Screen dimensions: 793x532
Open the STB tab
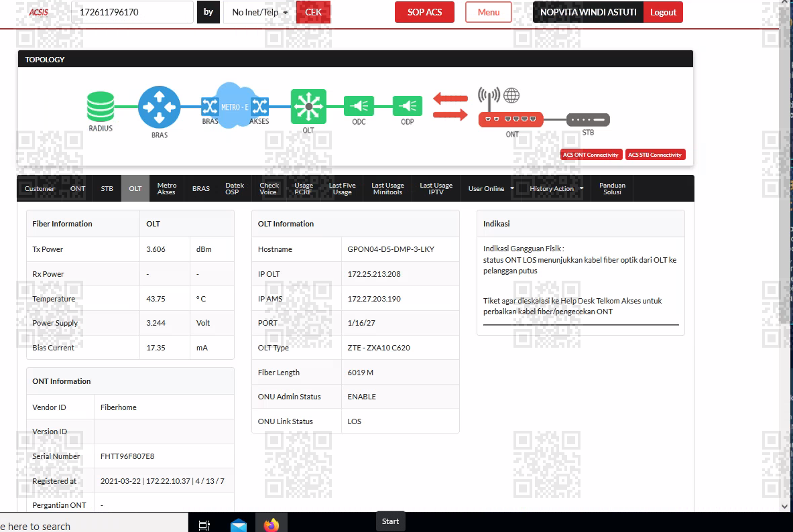coord(107,189)
